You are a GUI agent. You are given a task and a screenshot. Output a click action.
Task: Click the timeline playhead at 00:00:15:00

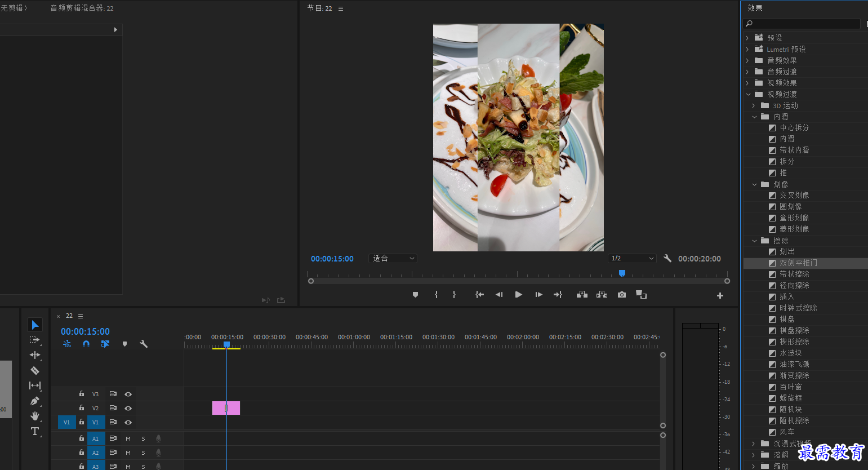tap(226, 344)
